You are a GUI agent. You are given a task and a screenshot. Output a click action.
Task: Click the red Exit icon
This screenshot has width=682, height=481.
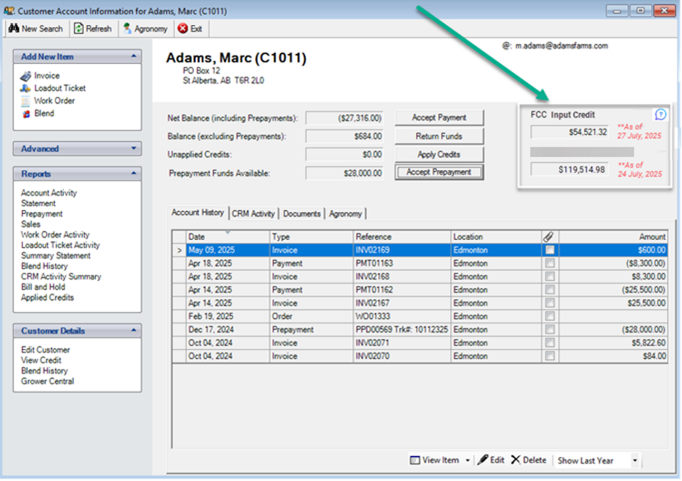(x=183, y=29)
